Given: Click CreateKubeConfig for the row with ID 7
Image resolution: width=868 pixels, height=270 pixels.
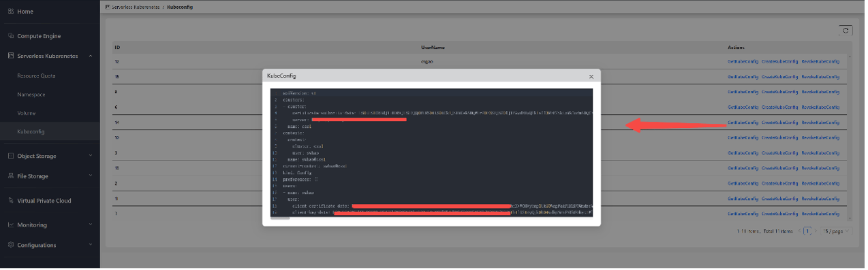Looking at the screenshot, I should 779,214.
